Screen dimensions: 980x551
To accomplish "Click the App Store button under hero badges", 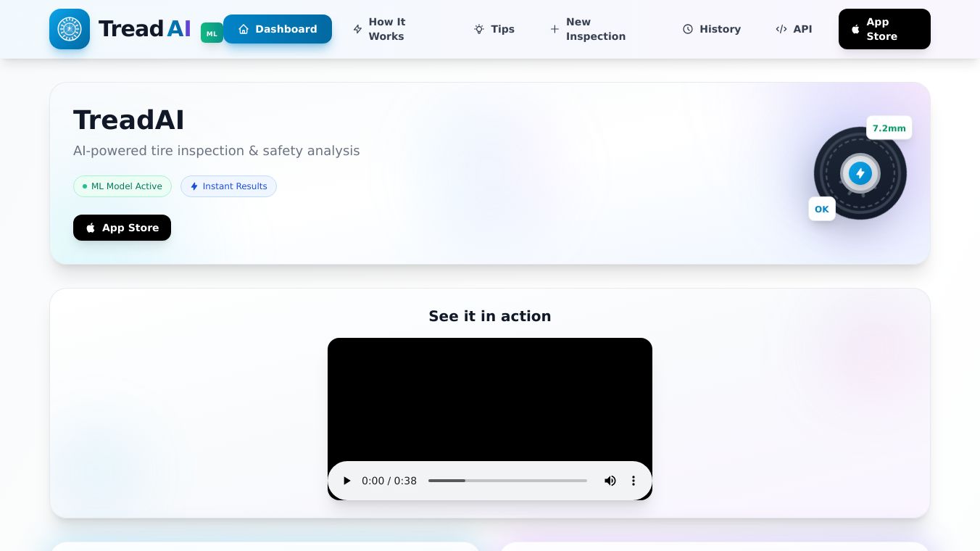I will click(x=122, y=228).
